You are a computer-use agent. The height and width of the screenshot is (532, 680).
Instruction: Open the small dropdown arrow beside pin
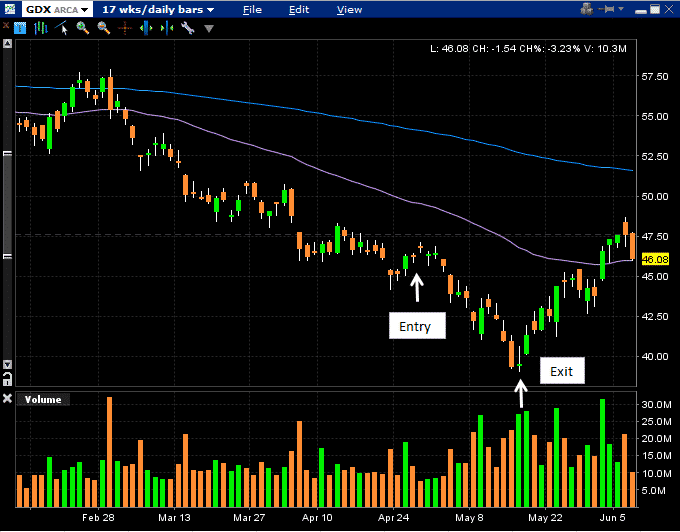pyautogui.click(x=621, y=9)
